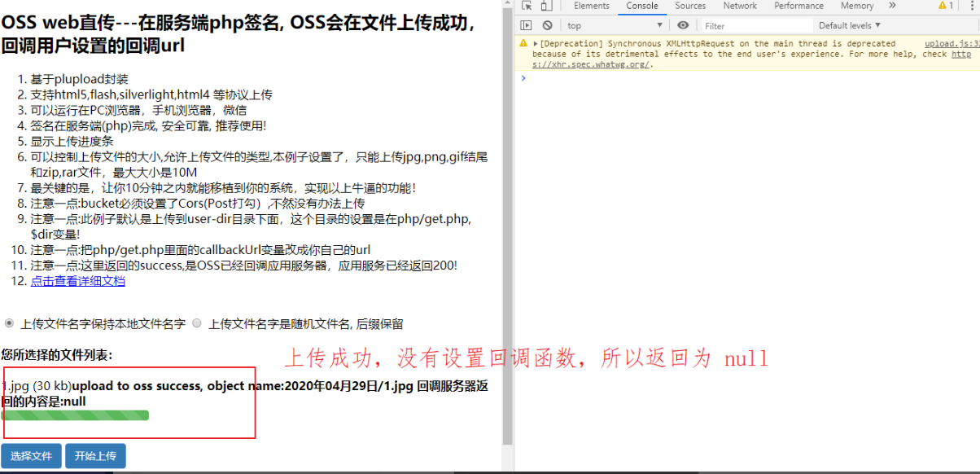The image size is (980, 474).
Task: Select random file name option
Action: tap(197, 323)
